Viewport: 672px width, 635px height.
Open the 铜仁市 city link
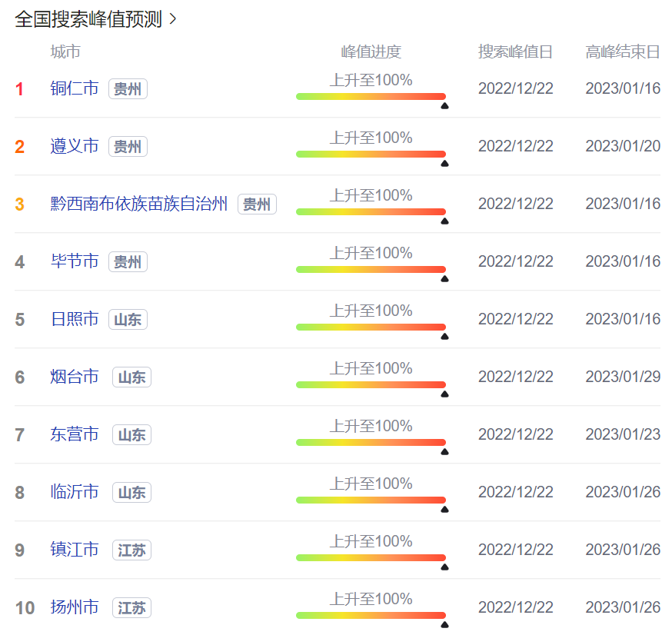click(x=75, y=88)
